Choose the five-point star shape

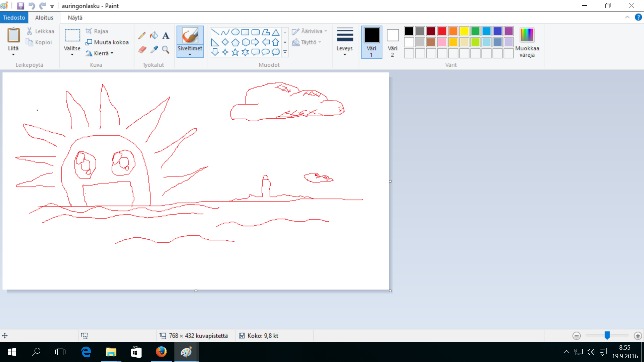[235, 52]
